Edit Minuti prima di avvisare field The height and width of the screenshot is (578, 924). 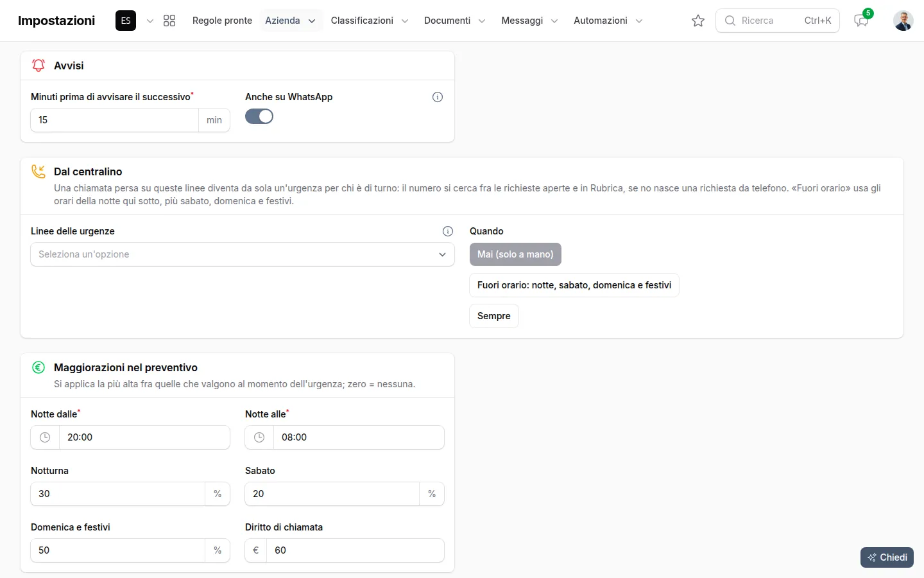click(115, 120)
